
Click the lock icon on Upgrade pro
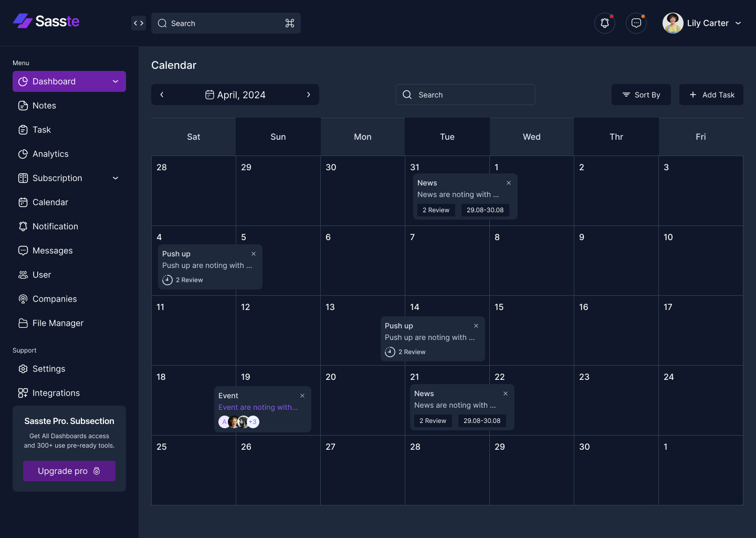tap(97, 471)
